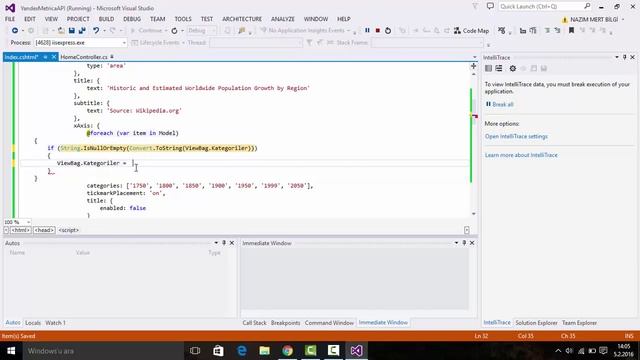Image resolution: width=640 pixels, height=360 pixels.
Task: Open Chrome from the taskbar
Action: click(x=287, y=351)
